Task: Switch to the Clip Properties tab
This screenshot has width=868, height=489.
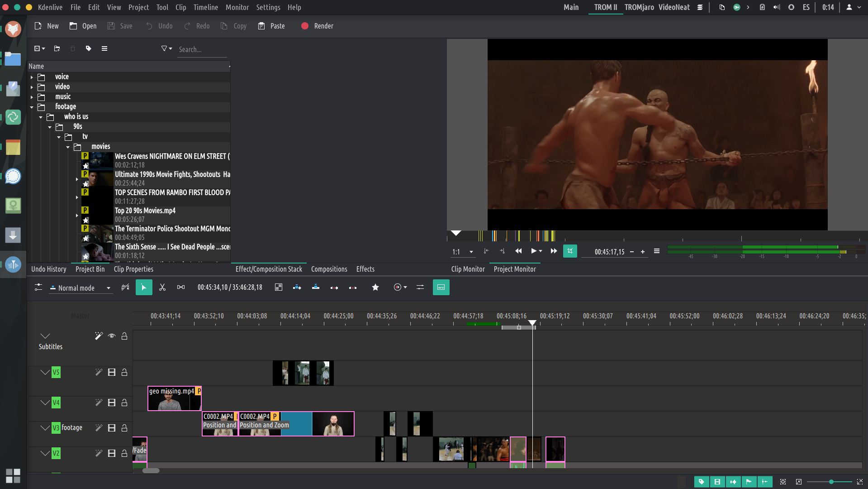Action: click(x=133, y=269)
